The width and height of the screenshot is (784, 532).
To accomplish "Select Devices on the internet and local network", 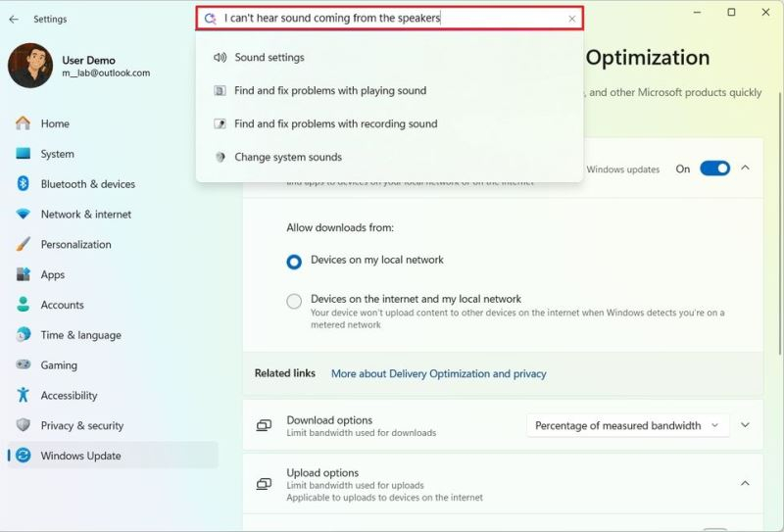I will point(294,302).
